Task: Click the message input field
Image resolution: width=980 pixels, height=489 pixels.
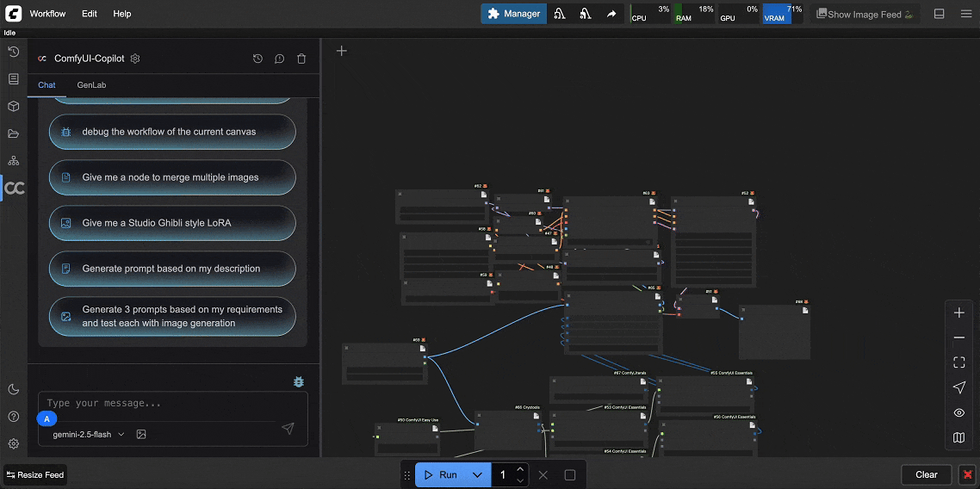Action: click(x=172, y=404)
